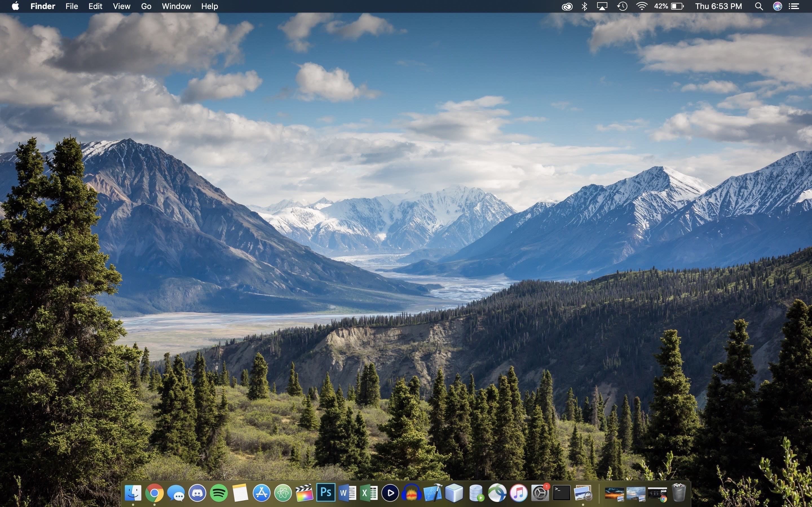The image size is (812, 507).
Task: Activate Siri from the menu bar
Action: [777, 6]
